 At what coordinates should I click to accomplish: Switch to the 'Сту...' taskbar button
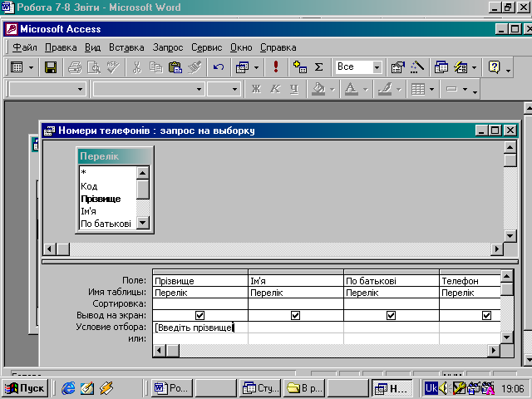[x=260, y=388]
